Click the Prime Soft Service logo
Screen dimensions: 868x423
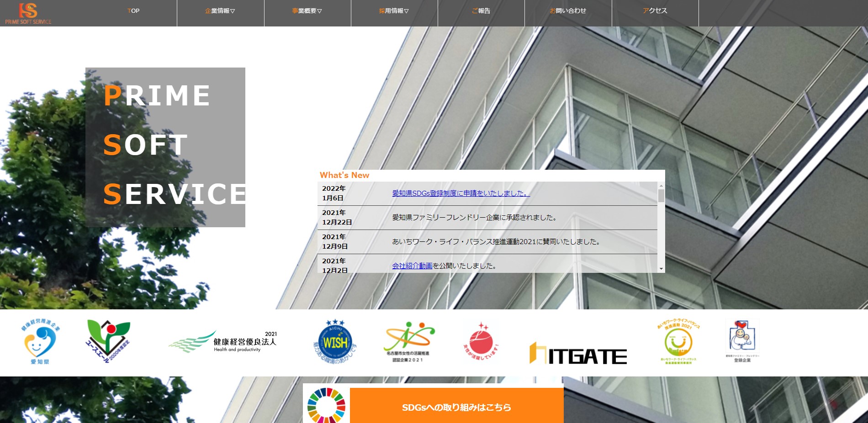[x=28, y=13]
